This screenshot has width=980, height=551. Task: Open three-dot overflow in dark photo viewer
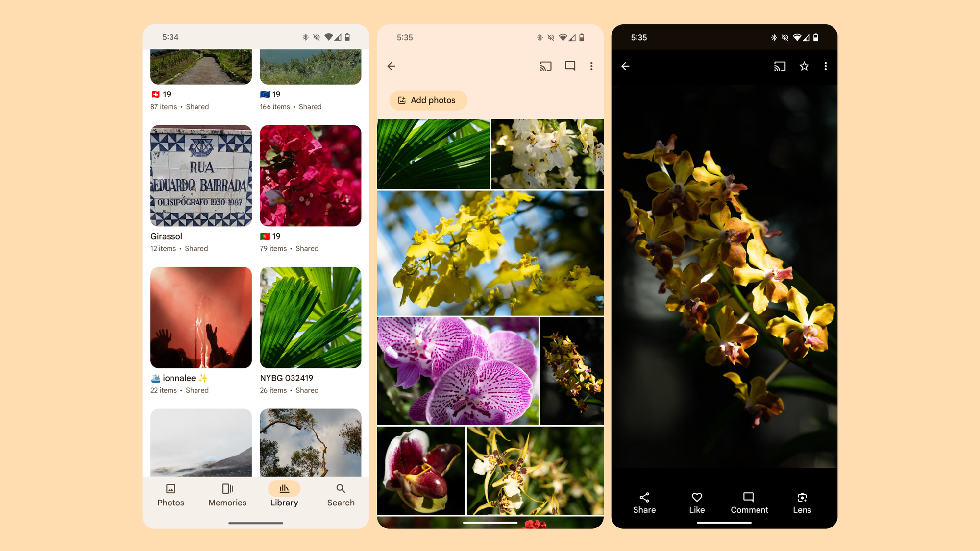tap(826, 66)
